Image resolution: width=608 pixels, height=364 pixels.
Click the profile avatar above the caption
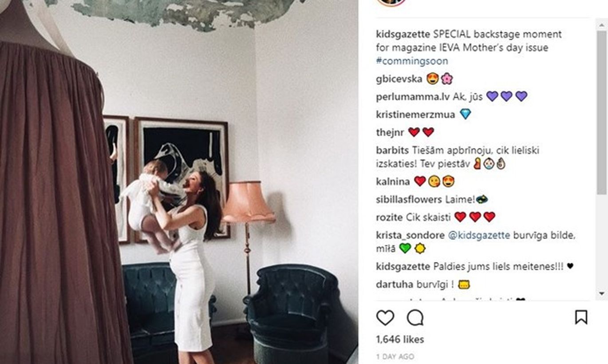click(391, 2)
